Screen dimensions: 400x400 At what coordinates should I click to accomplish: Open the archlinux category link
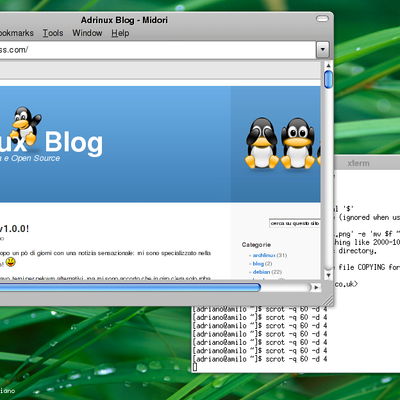click(264, 255)
